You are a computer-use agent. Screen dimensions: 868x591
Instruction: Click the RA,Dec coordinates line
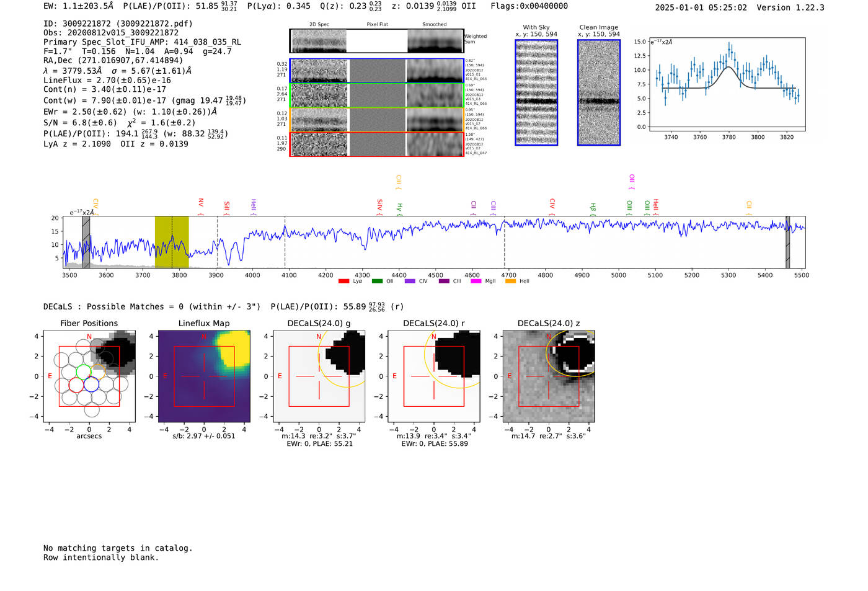click(113, 60)
